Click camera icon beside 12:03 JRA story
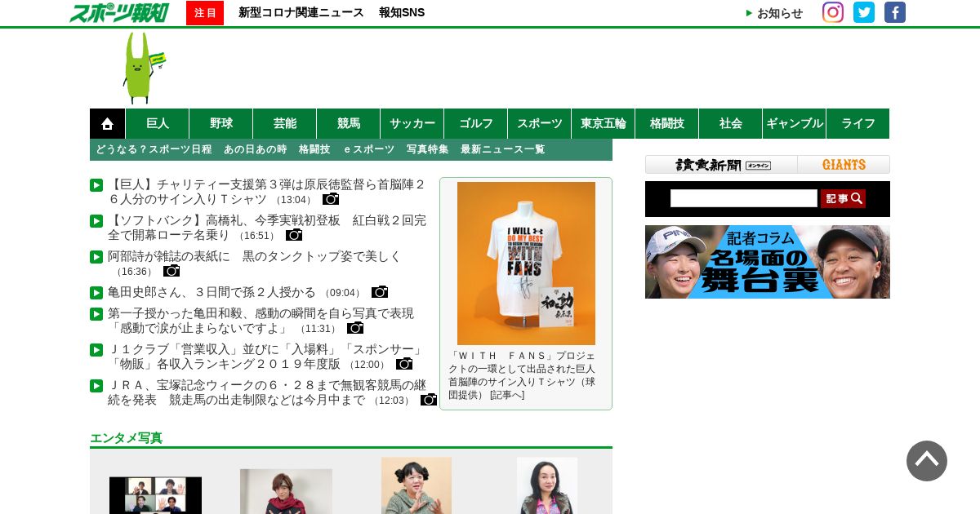980x514 pixels. pos(429,400)
